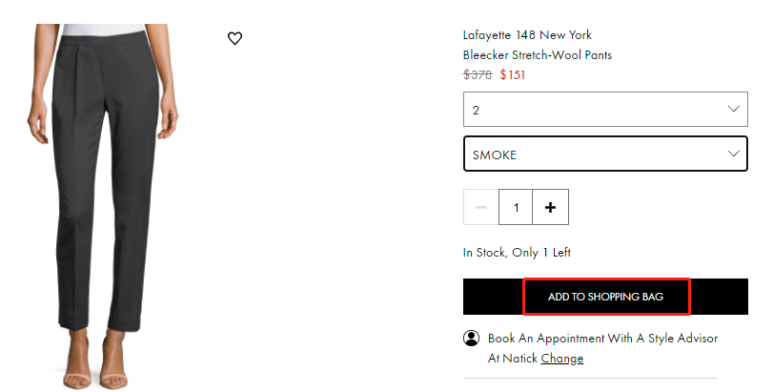Click the Change store link
Screen dimensions: 773x392
(562, 358)
